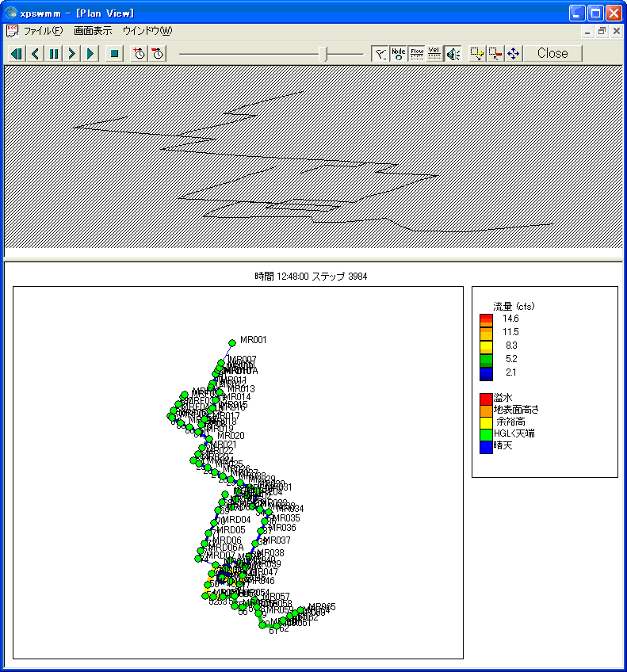Toggle the sound speaker icon

[453, 54]
